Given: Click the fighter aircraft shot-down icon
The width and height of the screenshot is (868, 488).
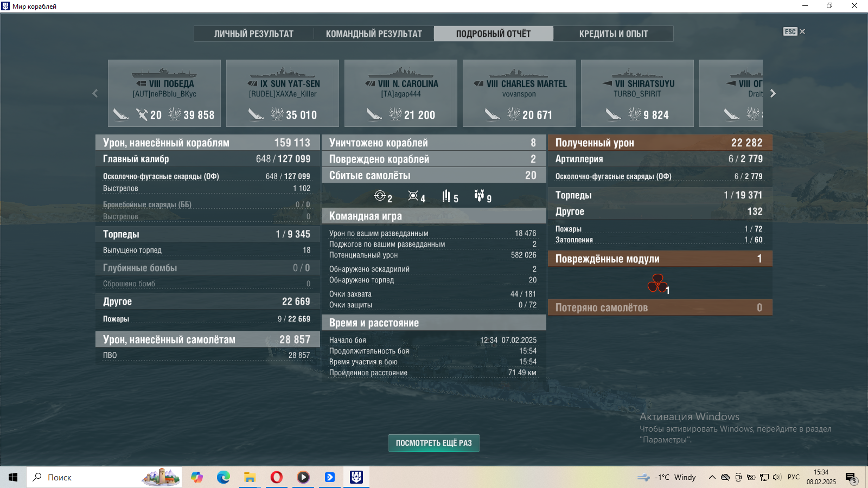Looking at the screenshot, I should [x=413, y=196].
